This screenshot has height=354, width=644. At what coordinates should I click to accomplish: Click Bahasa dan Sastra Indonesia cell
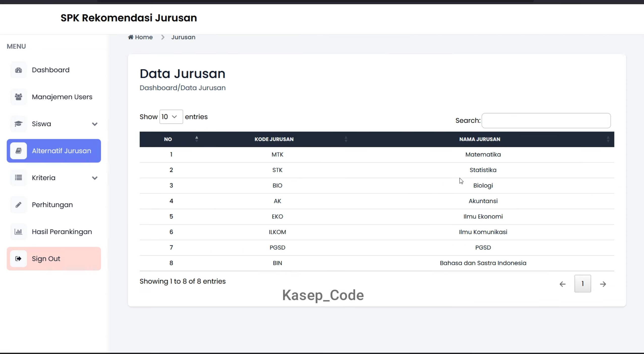[x=483, y=263]
